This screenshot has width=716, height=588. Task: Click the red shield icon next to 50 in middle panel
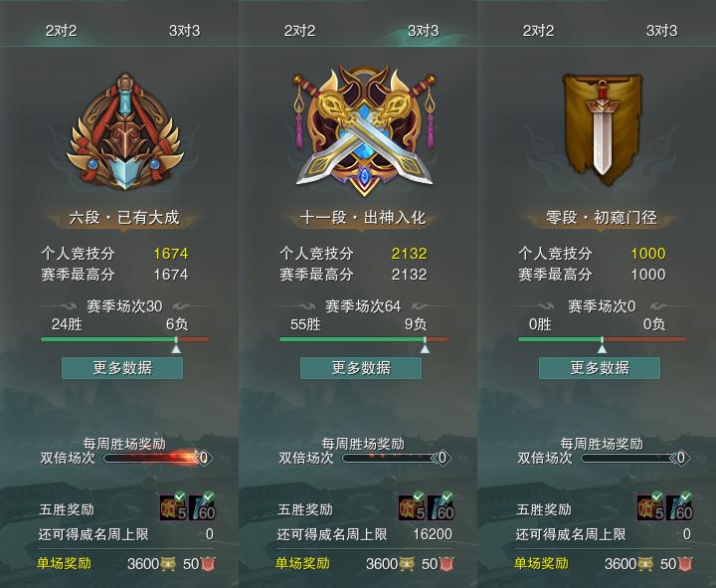pyautogui.click(x=447, y=564)
